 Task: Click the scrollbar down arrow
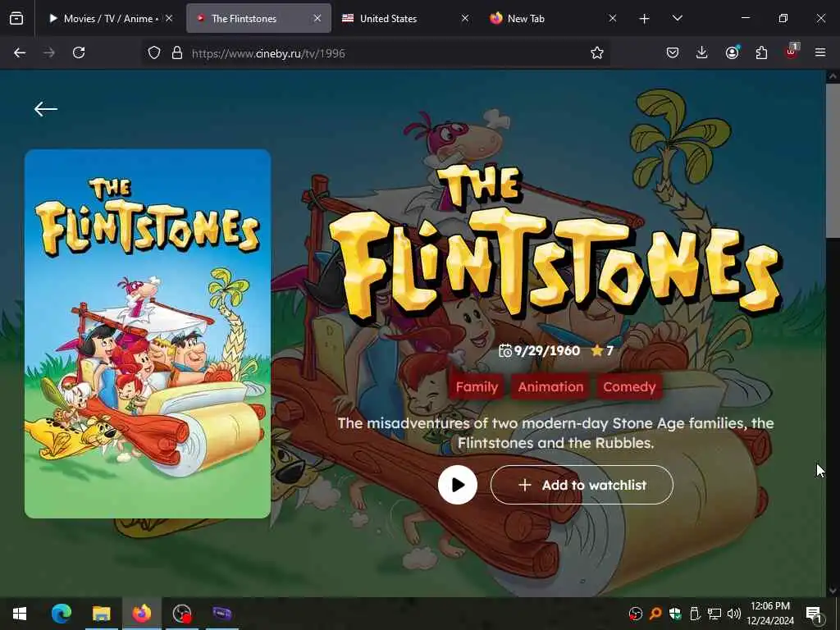pos(833,591)
